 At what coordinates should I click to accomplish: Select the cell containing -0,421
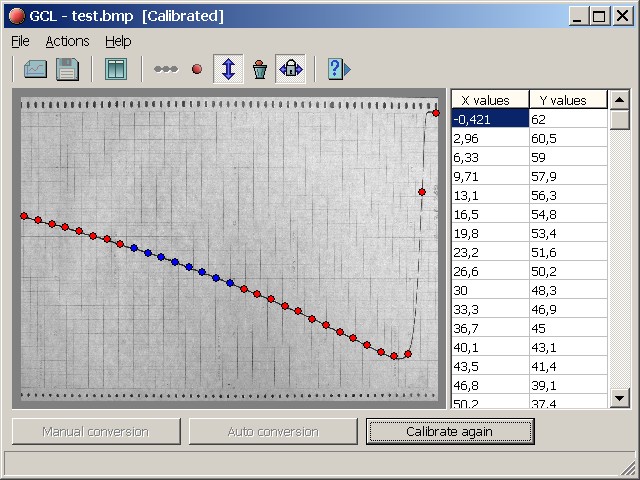click(490, 119)
